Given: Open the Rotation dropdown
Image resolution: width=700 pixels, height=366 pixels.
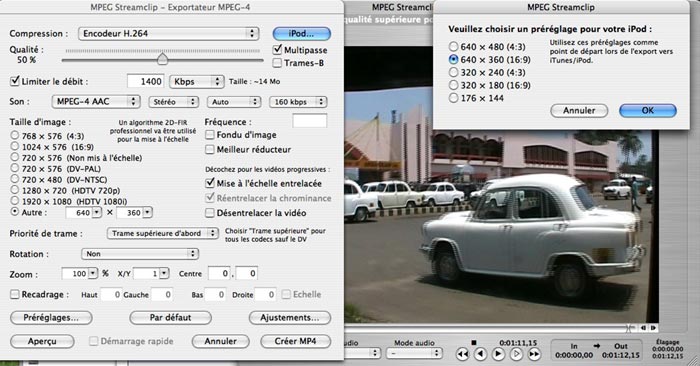Looking at the screenshot, I should pyautogui.click(x=140, y=254).
